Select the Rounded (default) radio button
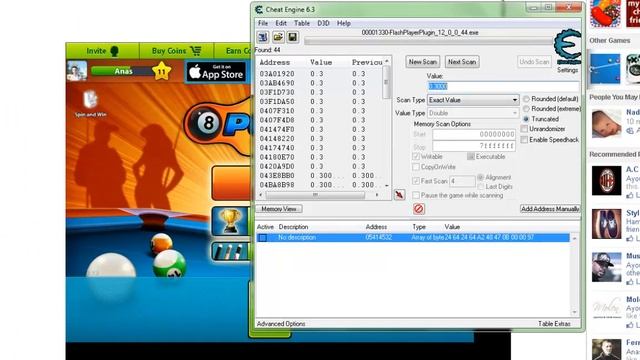 pyautogui.click(x=526, y=99)
